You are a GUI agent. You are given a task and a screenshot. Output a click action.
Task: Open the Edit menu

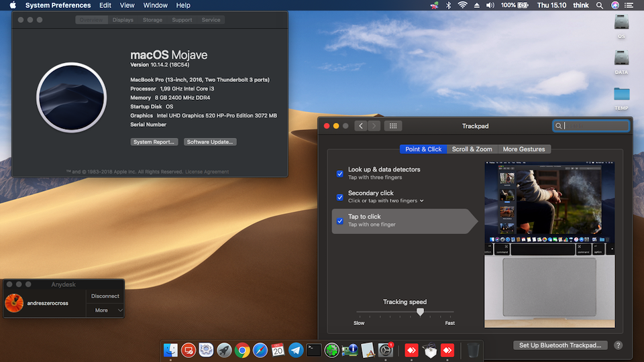tap(105, 5)
